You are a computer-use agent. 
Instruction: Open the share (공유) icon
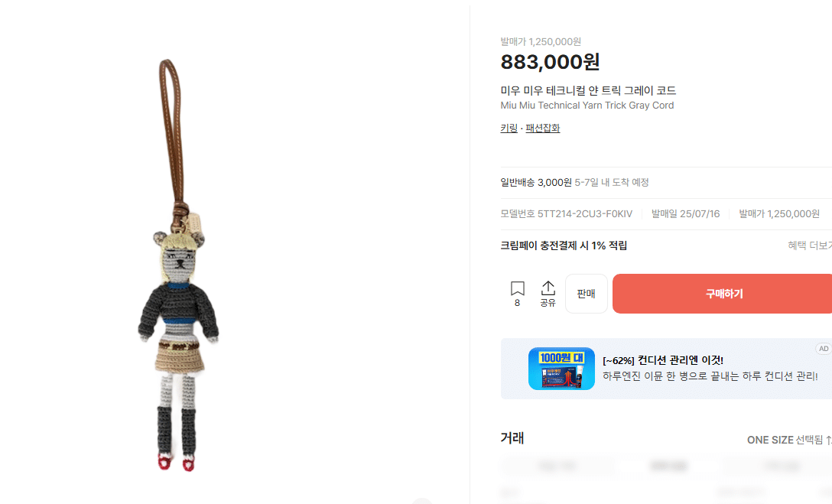[x=548, y=294]
